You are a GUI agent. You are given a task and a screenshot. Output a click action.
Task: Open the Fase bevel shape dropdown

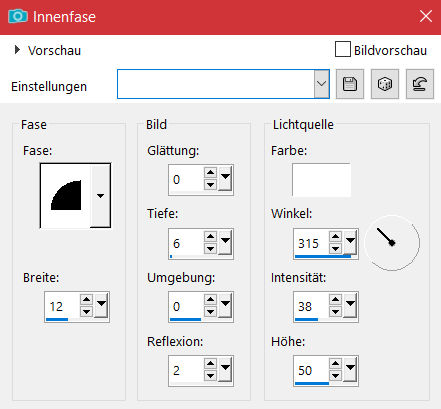click(100, 196)
